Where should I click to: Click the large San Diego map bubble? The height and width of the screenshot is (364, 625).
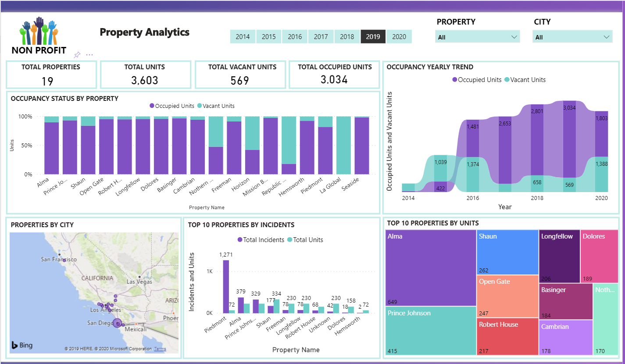117,323
